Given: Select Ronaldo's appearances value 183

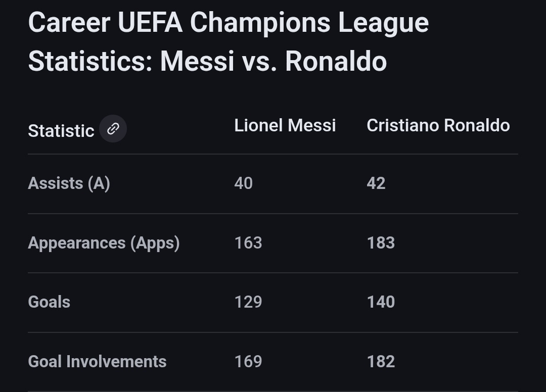Looking at the screenshot, I should click(x=381, y=243).
